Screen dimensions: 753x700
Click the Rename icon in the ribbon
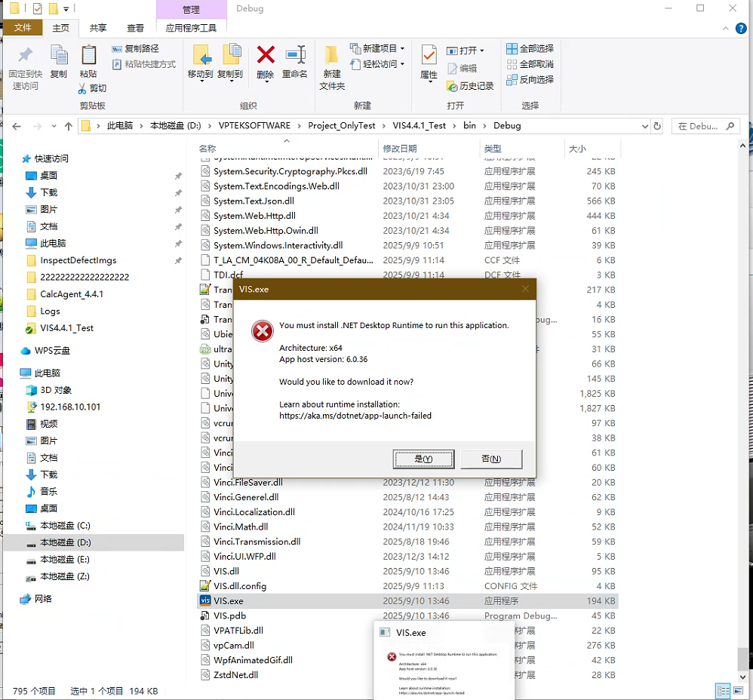[295, 55]
